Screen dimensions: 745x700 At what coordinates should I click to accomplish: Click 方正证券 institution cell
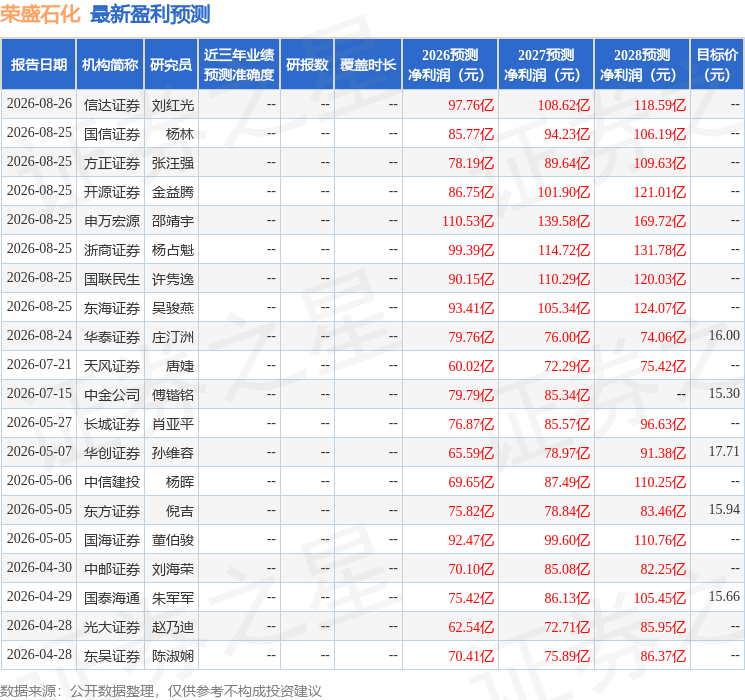point(112,163)
